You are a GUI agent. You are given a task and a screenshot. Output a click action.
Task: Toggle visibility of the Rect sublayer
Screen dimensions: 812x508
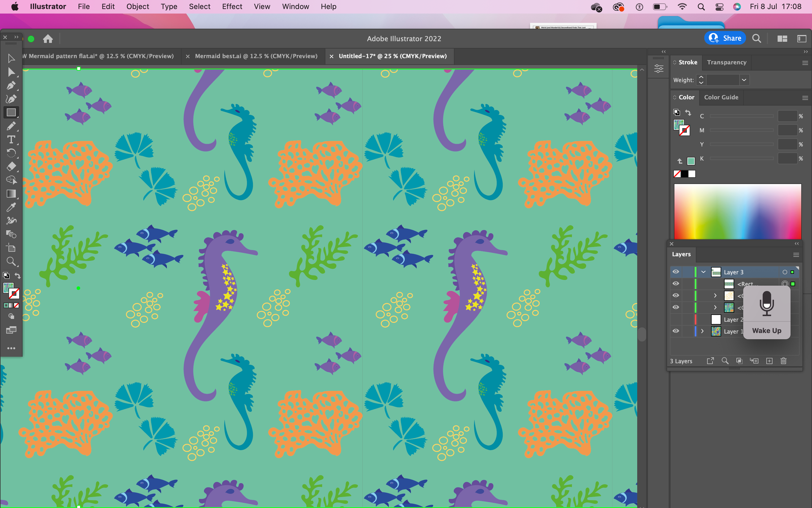click(x=676, y=284)
